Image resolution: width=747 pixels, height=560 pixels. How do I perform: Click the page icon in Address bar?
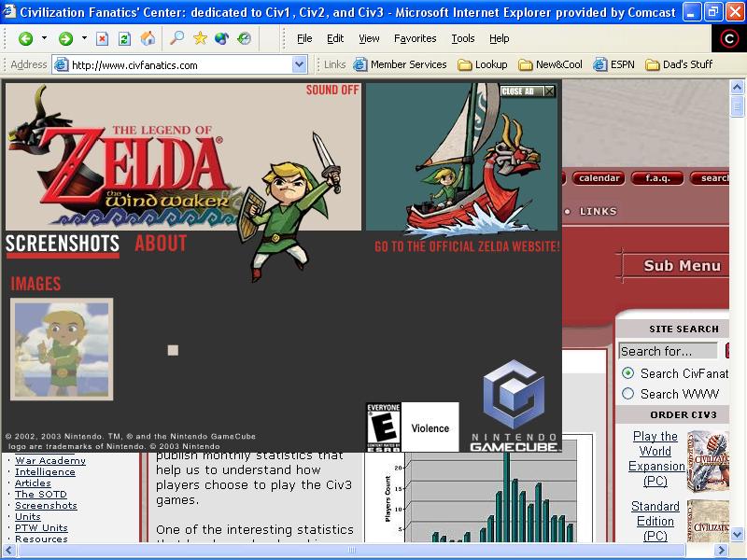61,64
